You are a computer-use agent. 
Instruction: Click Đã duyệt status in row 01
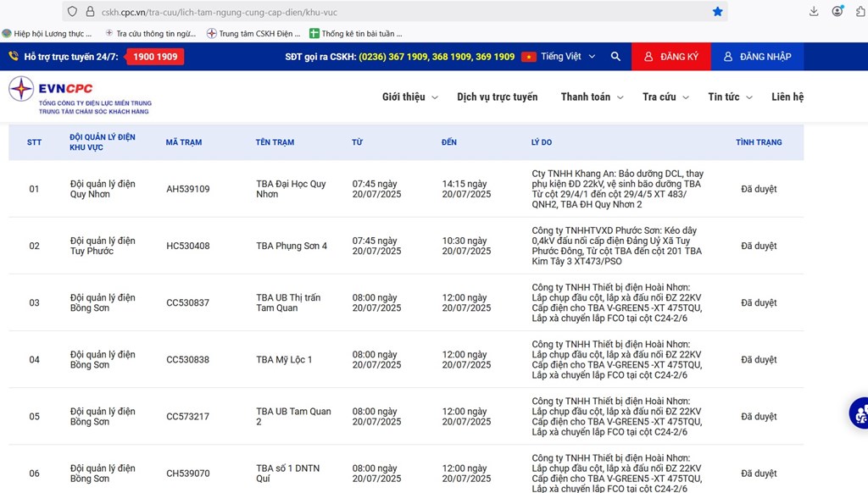(x=759, y=189)
